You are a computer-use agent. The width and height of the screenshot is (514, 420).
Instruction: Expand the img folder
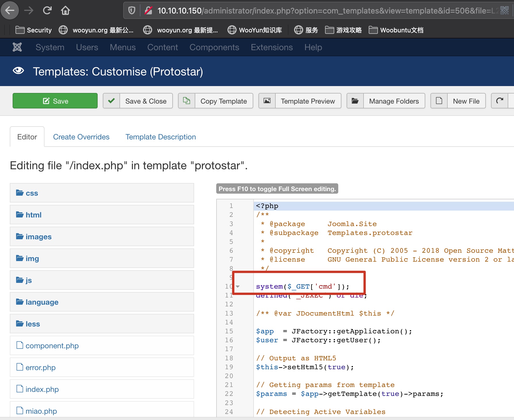[x=102, y=258]
